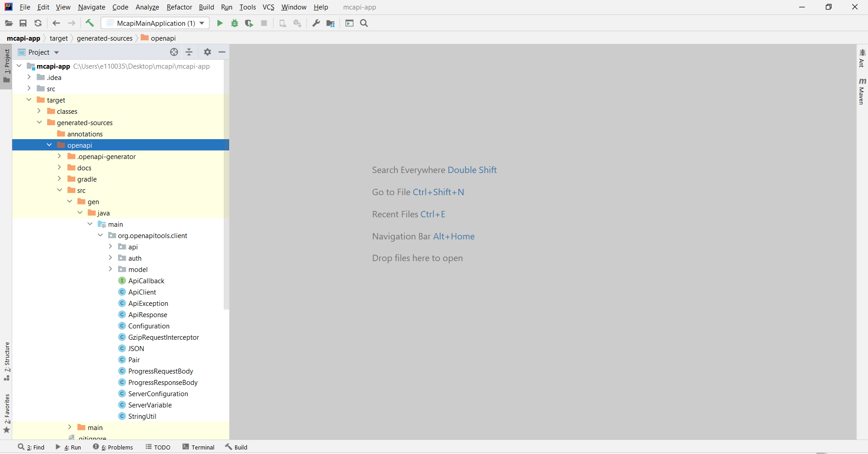The height and width of the screenshot is (454, 868).
Task: Click Collapse All icon in Project panel
Action: pos(189,52)
